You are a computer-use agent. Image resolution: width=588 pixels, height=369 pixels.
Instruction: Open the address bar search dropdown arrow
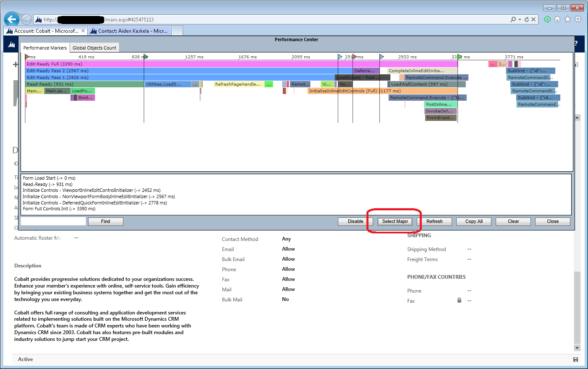[520, 19]
